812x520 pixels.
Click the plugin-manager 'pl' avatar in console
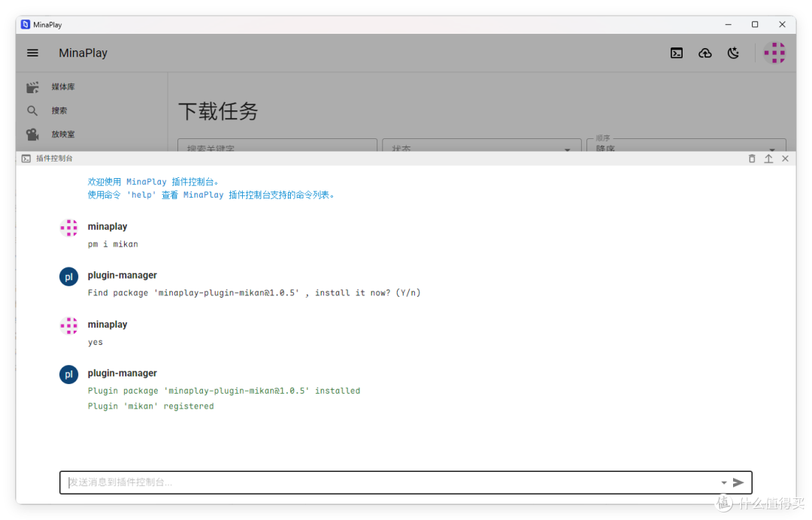tap(68, 276)
